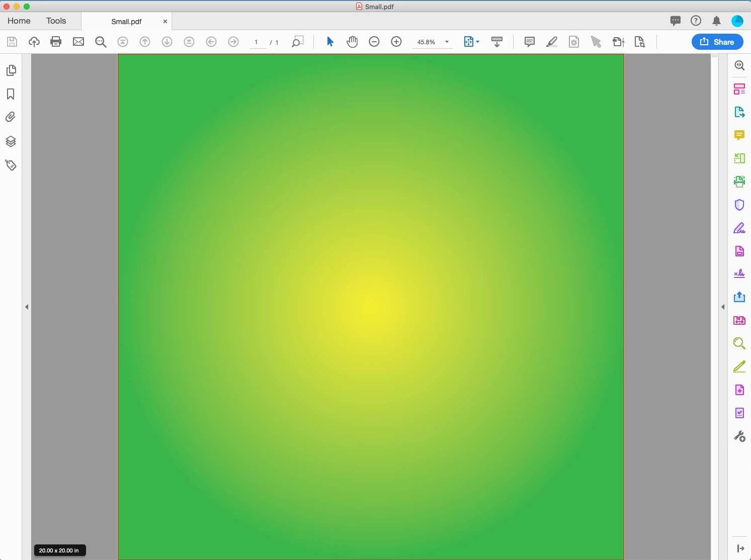Expand the left navigation pane arrow

27,307
